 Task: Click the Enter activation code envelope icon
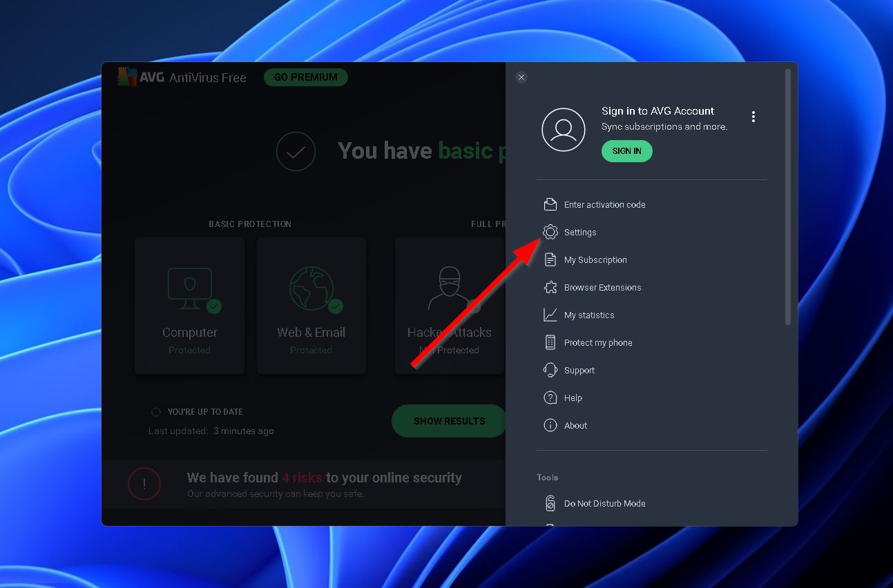pos(550,204)
